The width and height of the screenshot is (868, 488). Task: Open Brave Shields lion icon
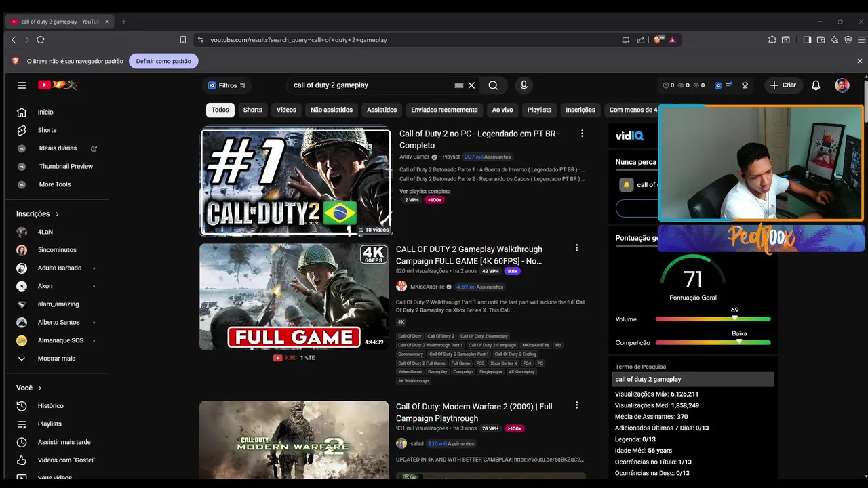(x=657, y=40)
